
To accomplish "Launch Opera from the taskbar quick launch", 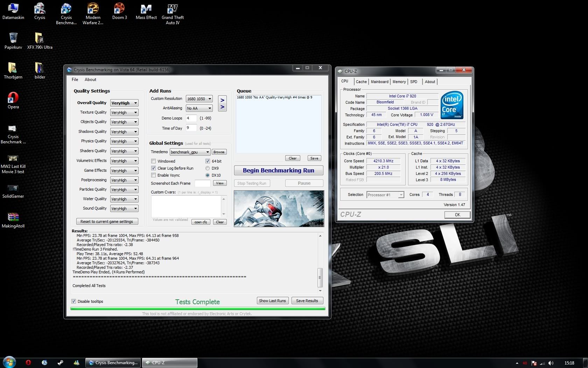I will (28, 363).
